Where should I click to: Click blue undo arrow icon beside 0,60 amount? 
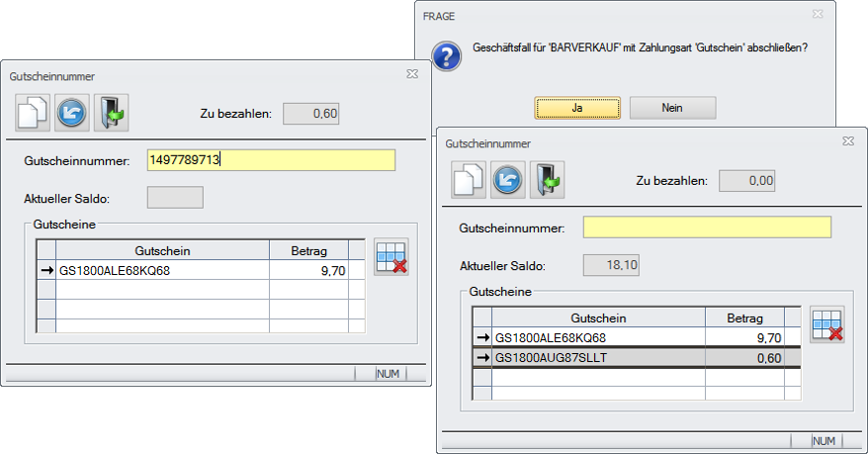point(71,113)
